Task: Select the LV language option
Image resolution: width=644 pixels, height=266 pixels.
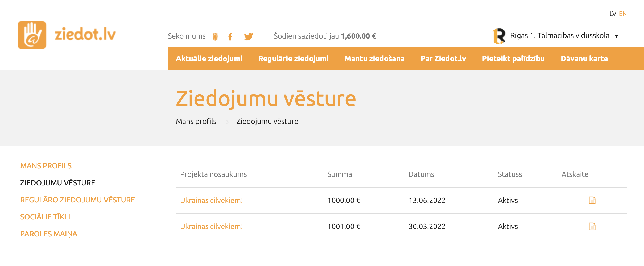Action: [x=613, y=14]
